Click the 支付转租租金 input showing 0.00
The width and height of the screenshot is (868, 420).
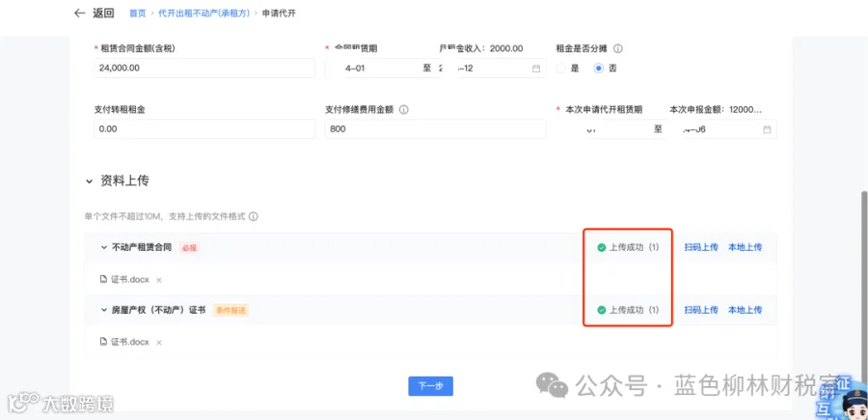204,129
